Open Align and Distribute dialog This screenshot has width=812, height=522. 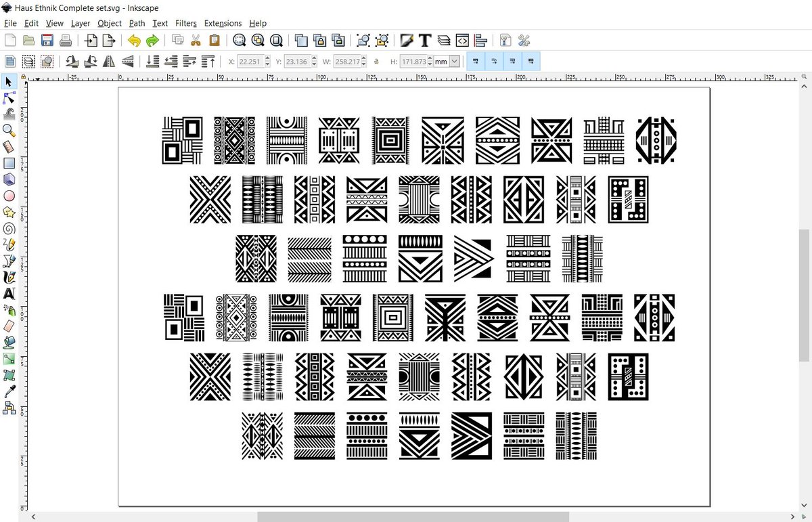click(481, 41)
